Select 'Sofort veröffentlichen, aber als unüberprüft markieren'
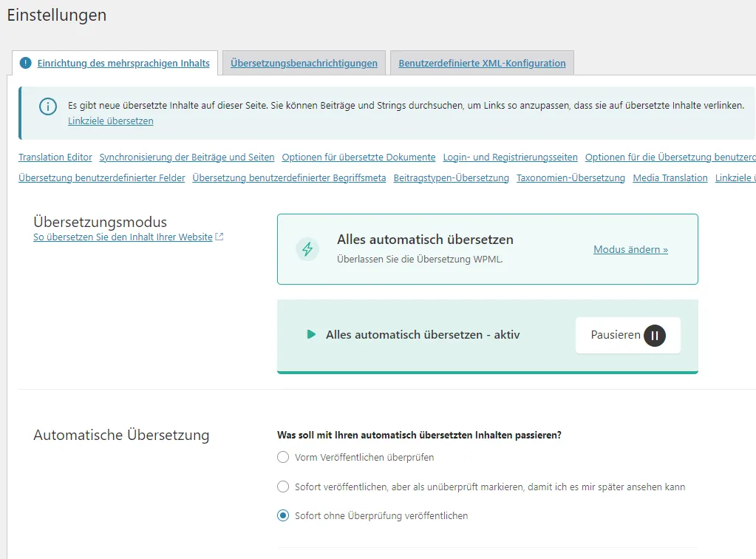The width and height of the screenshot is (756, 559). (x=283, y=487)
